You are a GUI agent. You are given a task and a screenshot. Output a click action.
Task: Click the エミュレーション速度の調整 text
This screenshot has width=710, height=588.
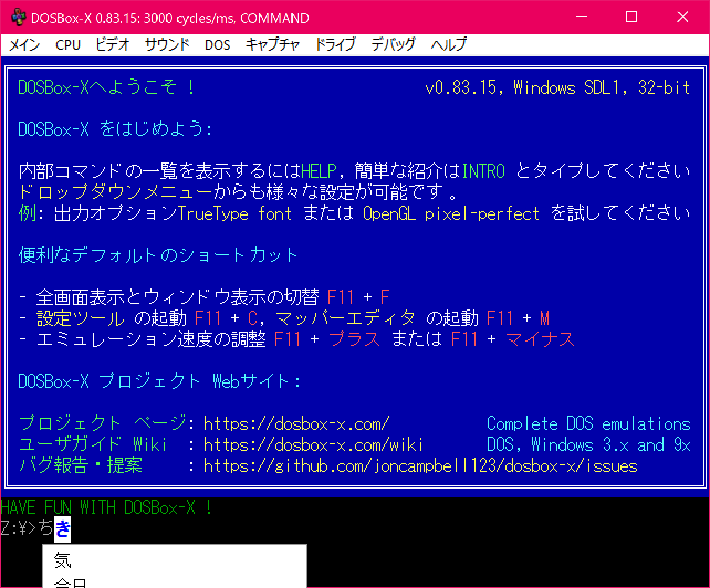pos(151,339)
